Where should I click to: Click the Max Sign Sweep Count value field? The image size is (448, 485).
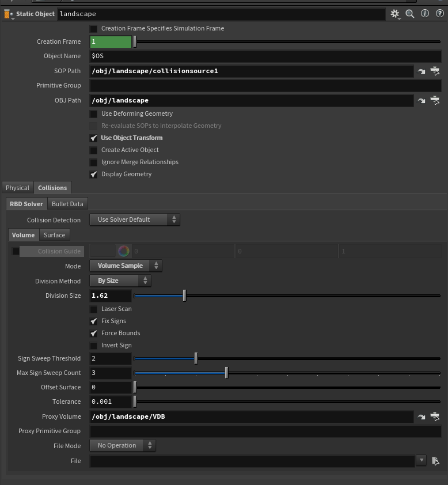click(x=111, y=373)
